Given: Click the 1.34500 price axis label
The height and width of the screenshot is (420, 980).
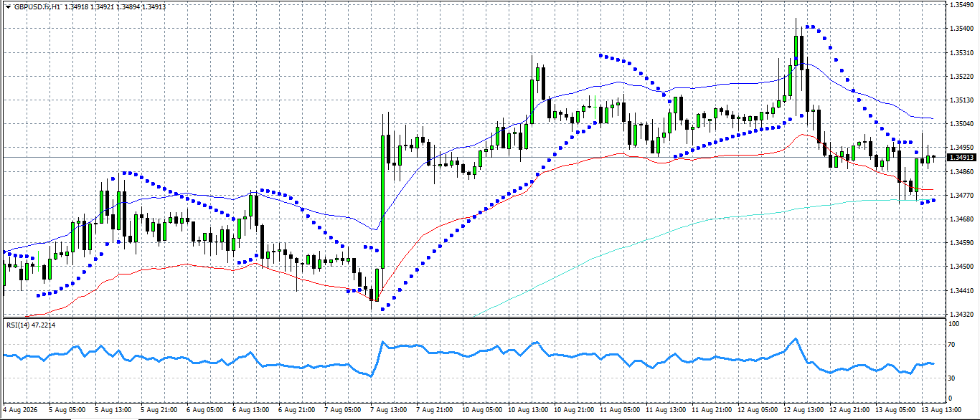Looking at the screenshot, I should click(x=961, y=267).
